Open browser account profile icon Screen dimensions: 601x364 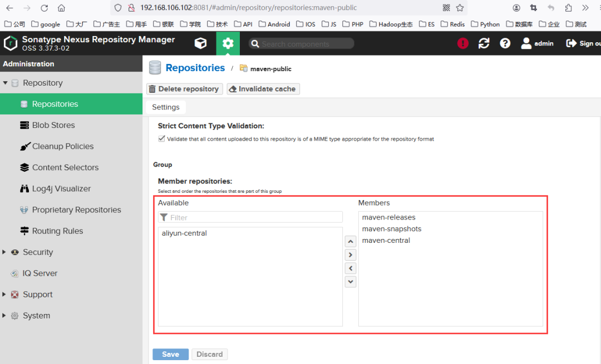[x=516, y=8]
